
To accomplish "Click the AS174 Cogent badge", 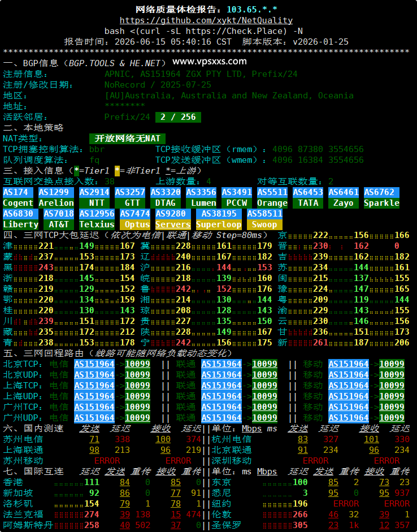I will pos(18,197).
